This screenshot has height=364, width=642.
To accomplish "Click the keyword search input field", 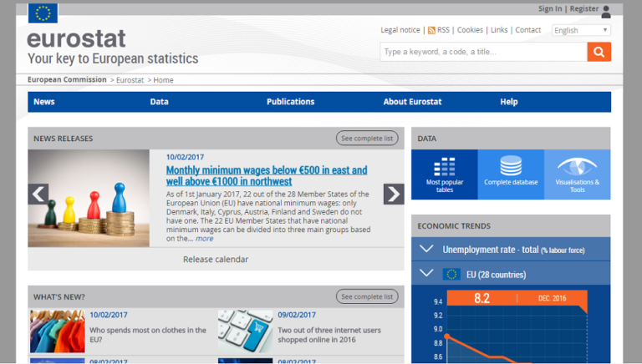I will (483, 52).
